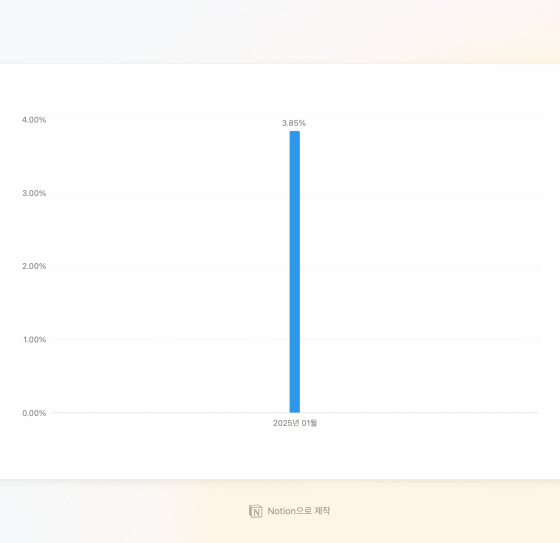The image size is (560, 543).
Task: Select the blue bar for 2025년 01월
Action: tap(295, 272)
